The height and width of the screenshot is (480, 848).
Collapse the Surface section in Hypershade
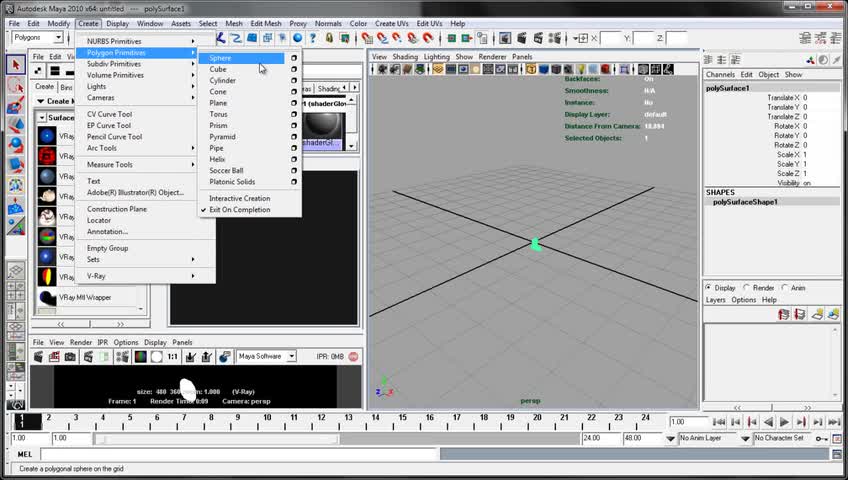pyautogui.click(x=42, y=118)
